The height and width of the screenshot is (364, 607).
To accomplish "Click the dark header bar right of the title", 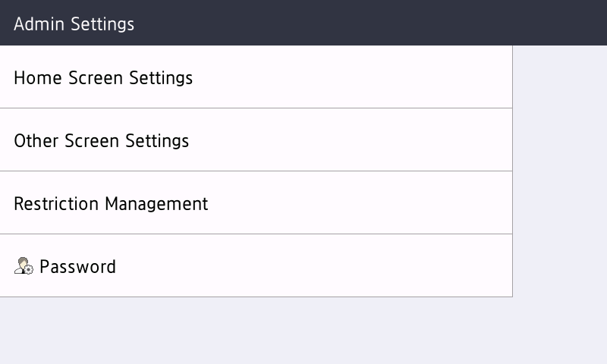I will pos(379,23).
